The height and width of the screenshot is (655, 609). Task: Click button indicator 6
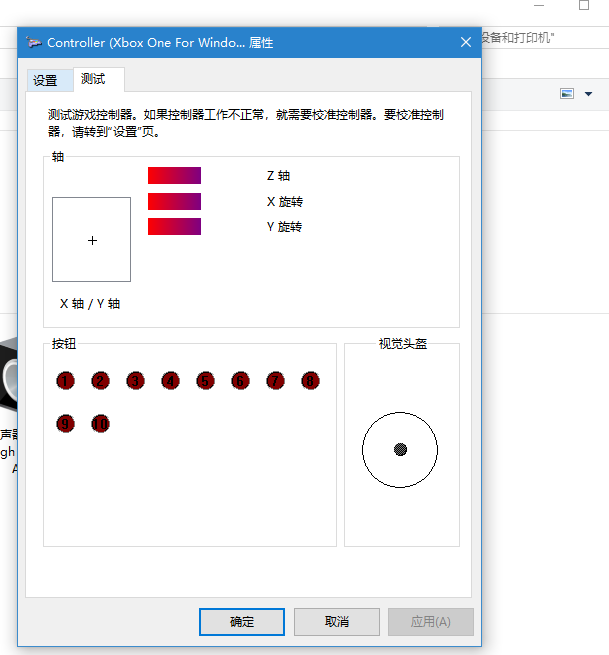240,381
